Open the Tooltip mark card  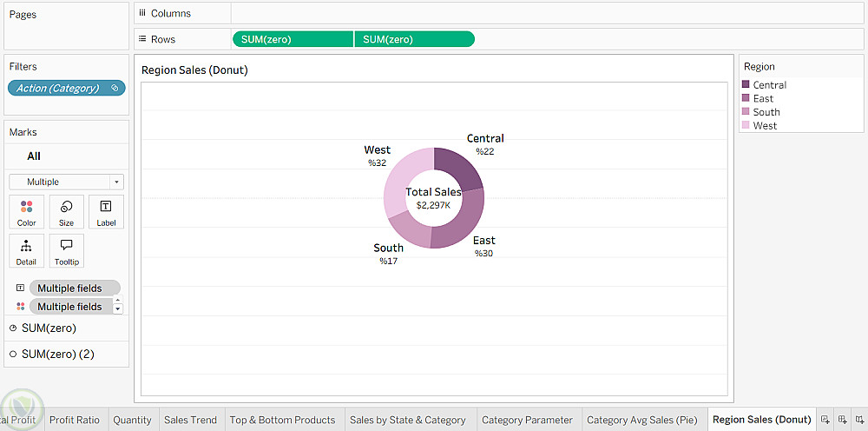point(67,251)
